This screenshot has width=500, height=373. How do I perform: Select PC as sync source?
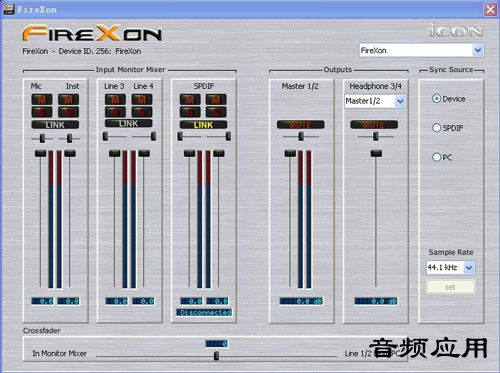coord(436,157)
